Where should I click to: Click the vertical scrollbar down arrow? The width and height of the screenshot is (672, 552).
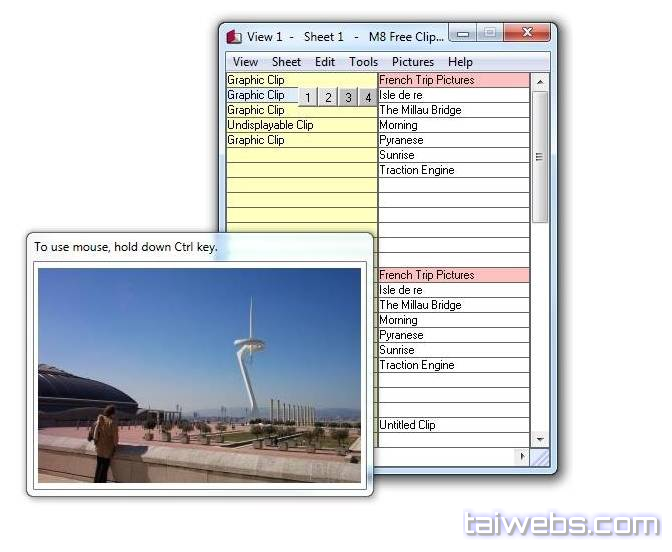tap(540, 439)
